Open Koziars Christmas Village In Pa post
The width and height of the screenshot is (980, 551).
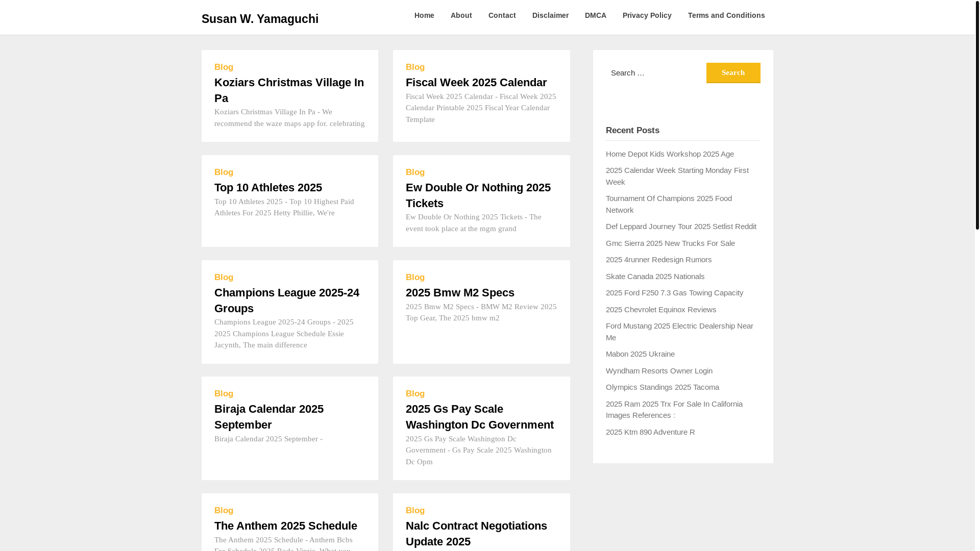tap(289, 90)
